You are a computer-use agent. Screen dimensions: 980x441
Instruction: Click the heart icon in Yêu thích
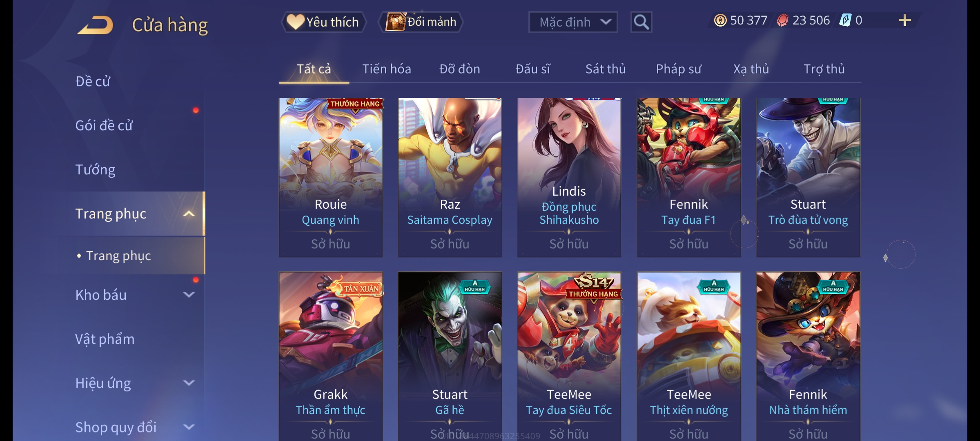(x=295, y=22)
